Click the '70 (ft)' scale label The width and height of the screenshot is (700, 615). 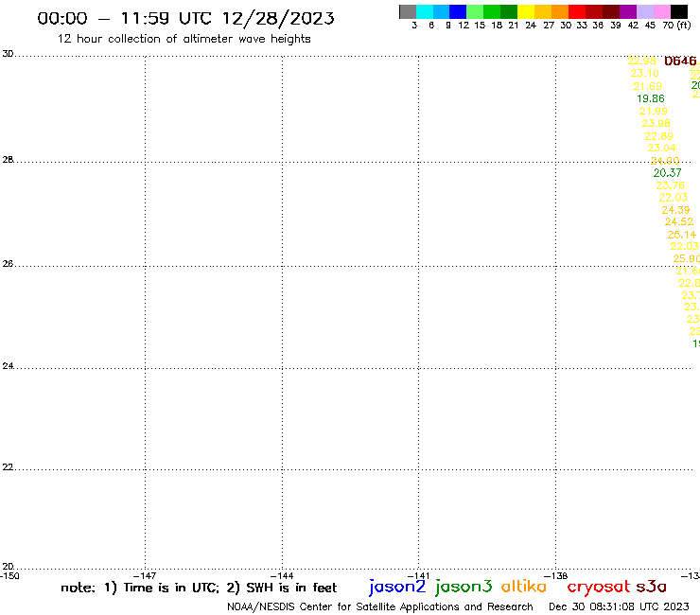click(676, 25)
